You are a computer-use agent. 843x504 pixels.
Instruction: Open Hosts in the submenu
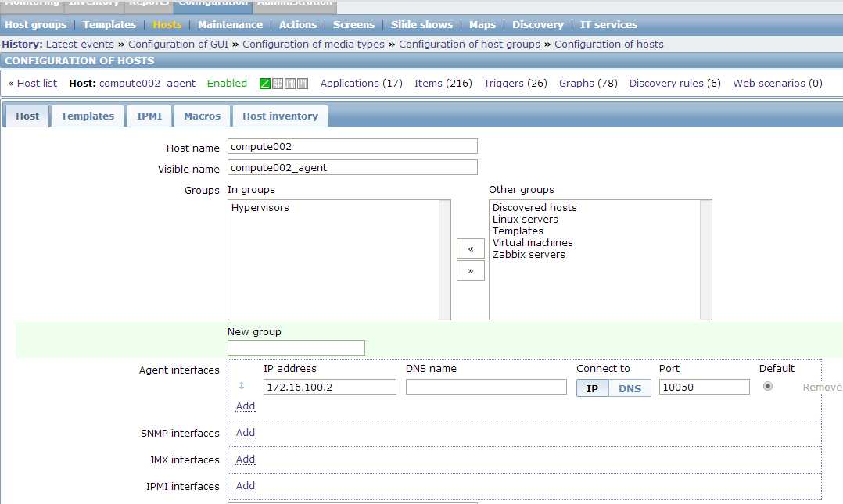167,25
